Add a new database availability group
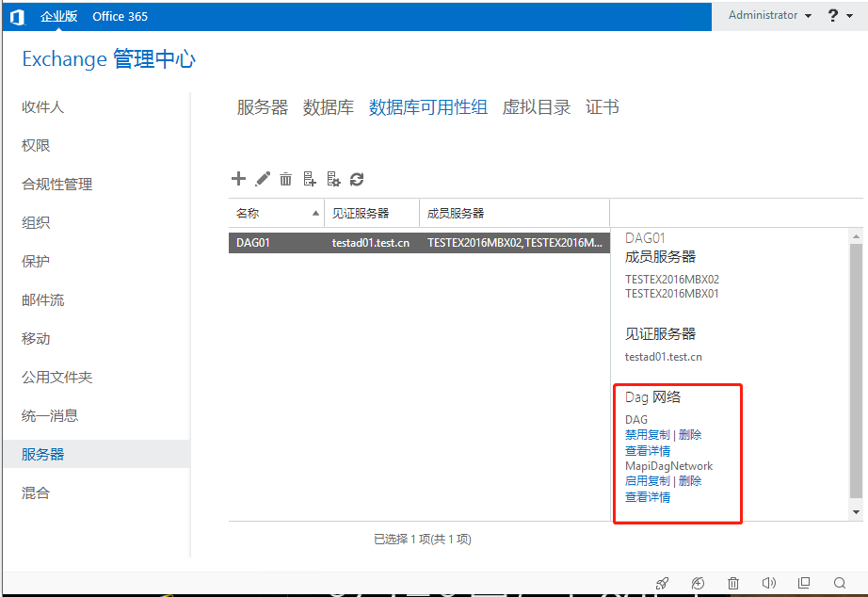Screen dimensions: 868x597 pos(238,178)
